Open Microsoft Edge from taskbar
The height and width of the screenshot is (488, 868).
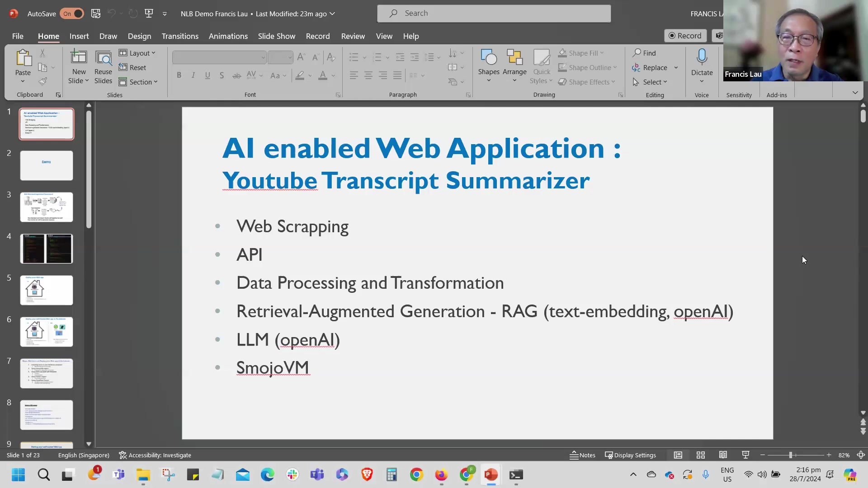click(268, 475)
